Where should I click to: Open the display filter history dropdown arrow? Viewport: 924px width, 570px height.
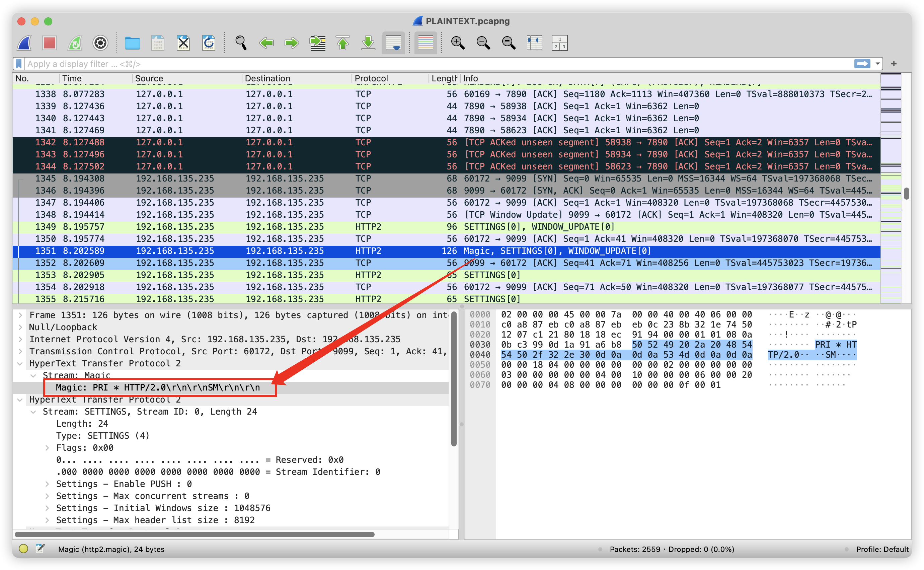[878, 64]
